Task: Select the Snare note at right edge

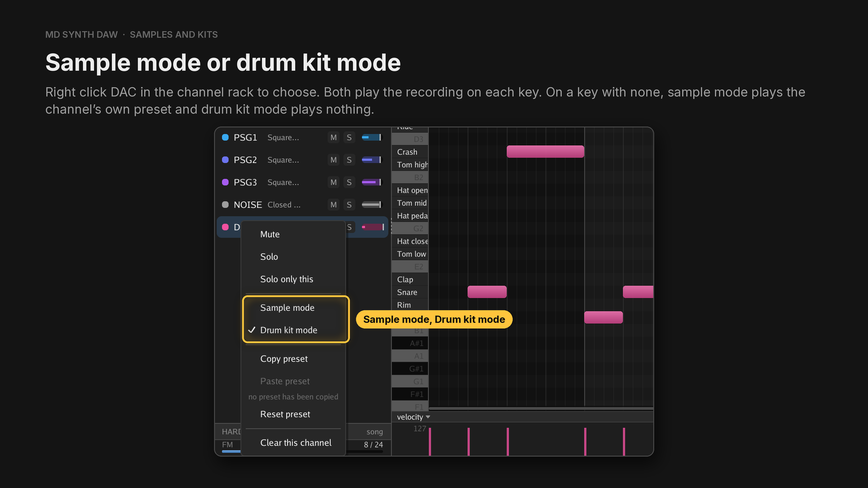Action: point(638,292)
